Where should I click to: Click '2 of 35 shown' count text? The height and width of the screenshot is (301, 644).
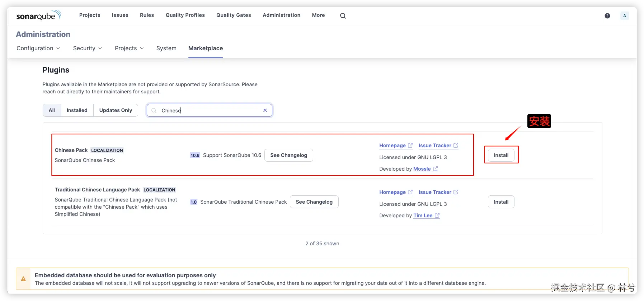(322, 244)
